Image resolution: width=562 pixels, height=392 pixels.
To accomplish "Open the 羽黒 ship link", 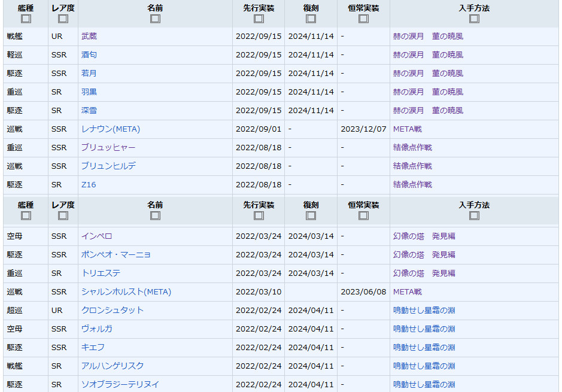I will pyautogui.click(x=89, y=92).
